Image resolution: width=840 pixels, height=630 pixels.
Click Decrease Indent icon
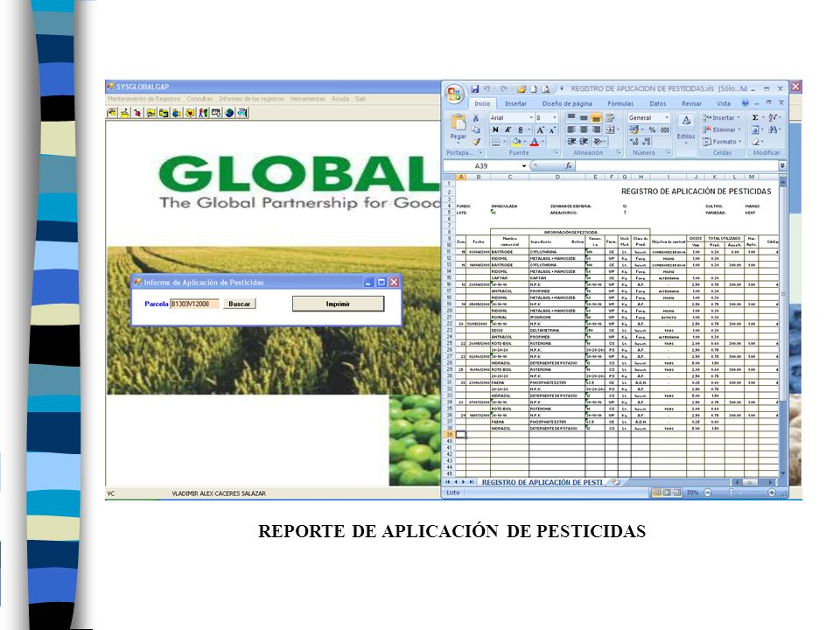click(x=571, y=142)
